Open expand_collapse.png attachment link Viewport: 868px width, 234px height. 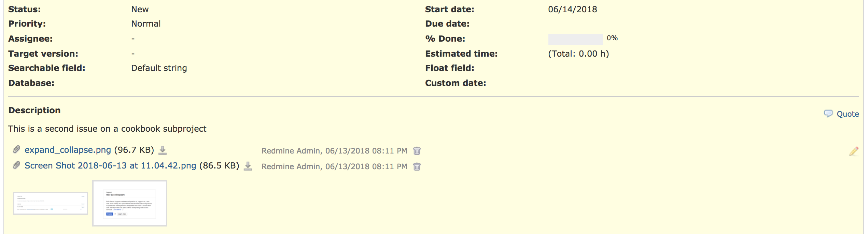coord(68,150)
